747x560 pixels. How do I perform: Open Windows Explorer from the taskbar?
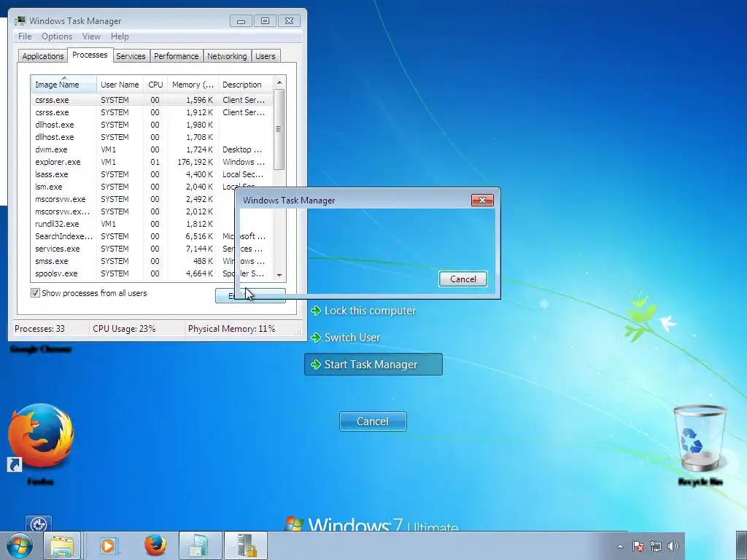tap(63, 545)
